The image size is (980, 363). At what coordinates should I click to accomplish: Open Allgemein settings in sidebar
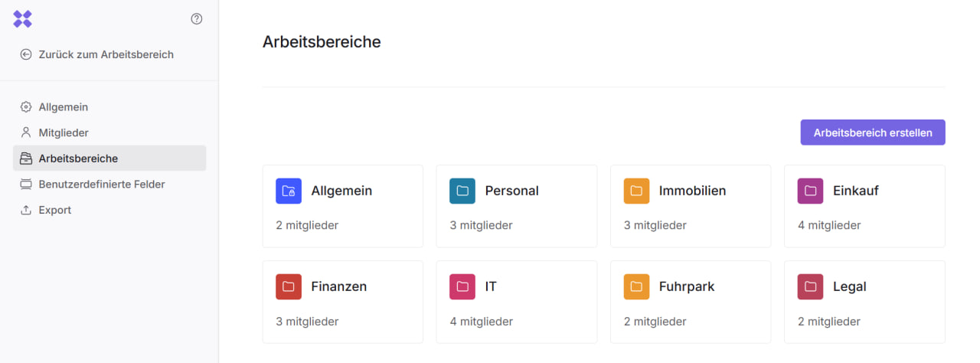[64, 107]
